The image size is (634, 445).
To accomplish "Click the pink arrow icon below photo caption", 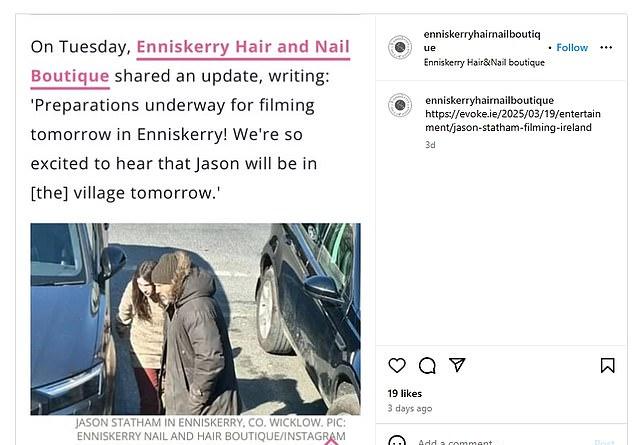I will click(x=331, y=442).
